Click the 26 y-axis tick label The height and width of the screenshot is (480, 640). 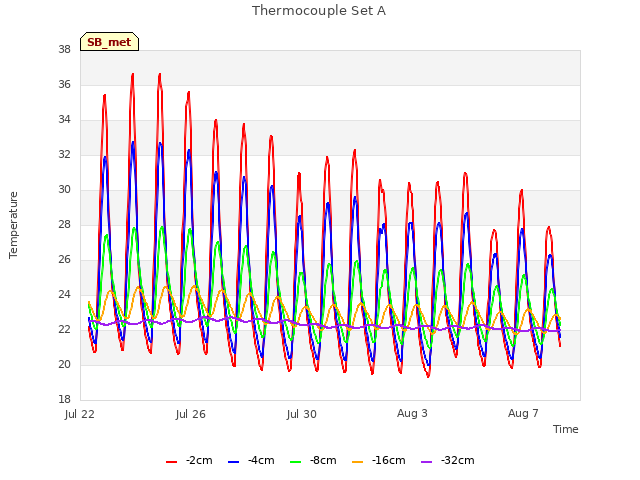click(64, 260)
